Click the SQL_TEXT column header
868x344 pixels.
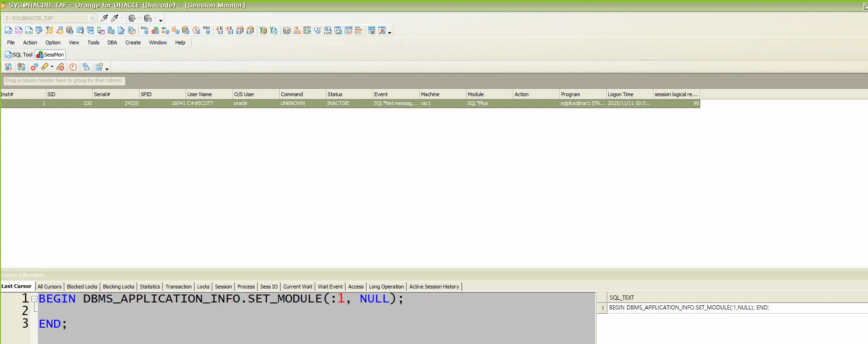(737, 297)
